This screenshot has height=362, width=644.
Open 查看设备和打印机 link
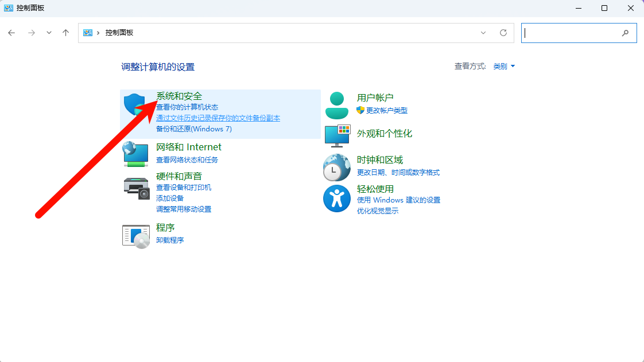point(184,188)
